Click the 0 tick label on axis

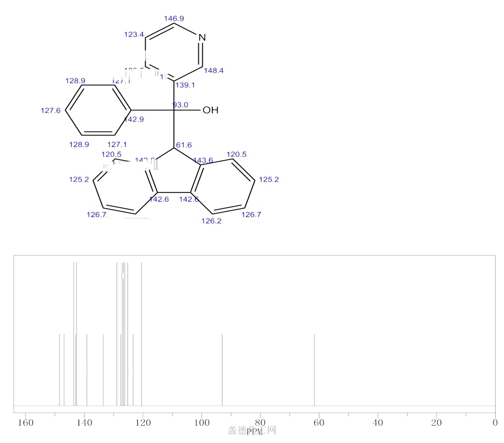(495, 423)
